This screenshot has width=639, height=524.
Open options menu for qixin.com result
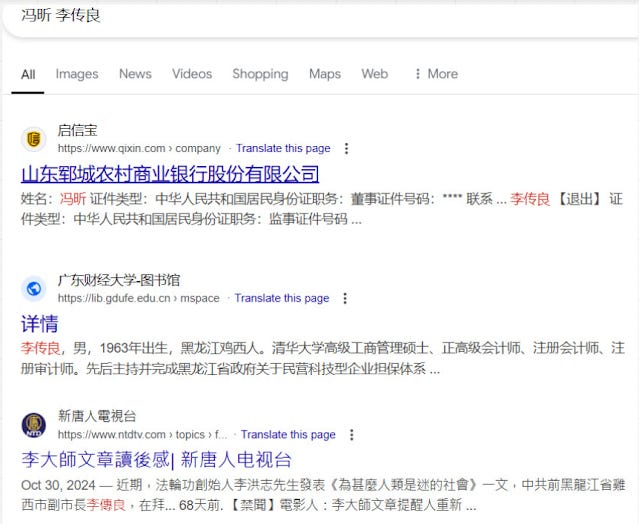(x=346, y=148)
